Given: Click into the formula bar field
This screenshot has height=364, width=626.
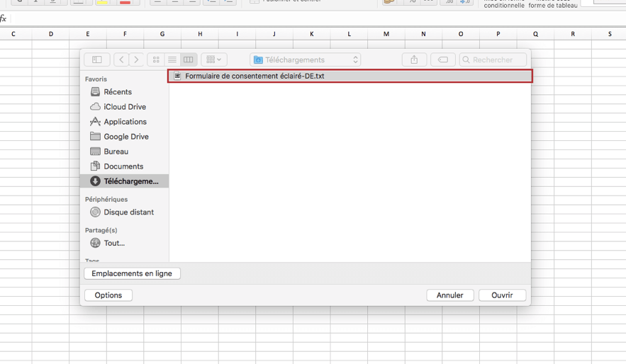Looking at the screenshot, I should 320,18.
